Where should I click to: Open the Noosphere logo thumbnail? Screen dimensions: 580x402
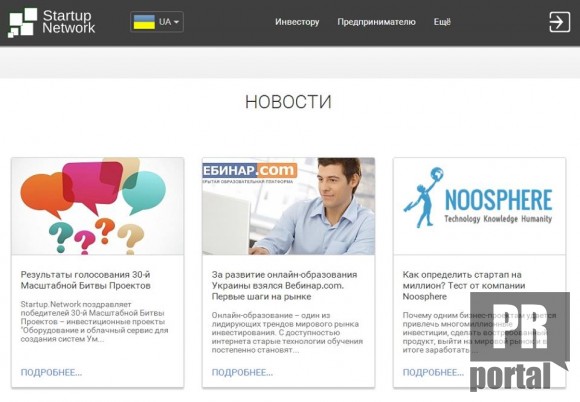click(x=479, y=206)
